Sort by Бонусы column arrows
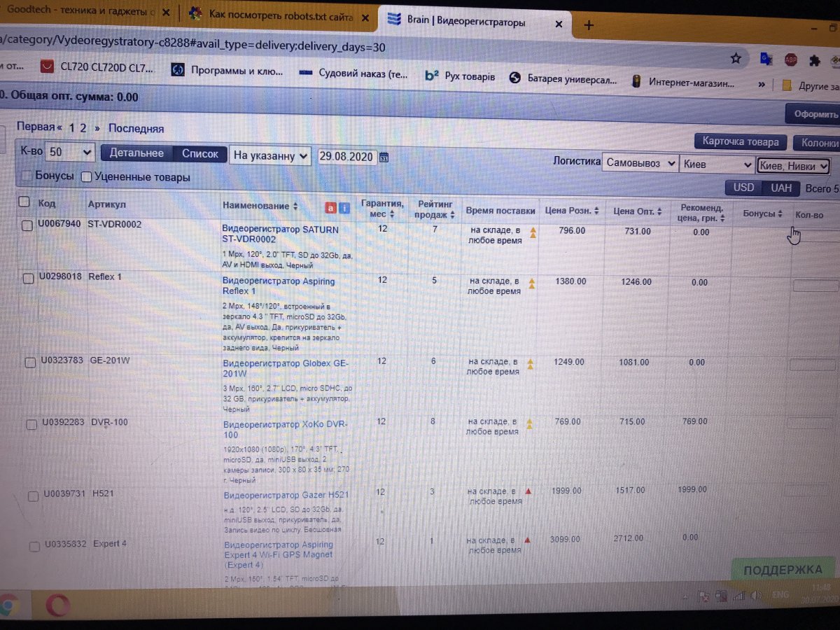Screen dimensions: 840x630 point(780,213)
